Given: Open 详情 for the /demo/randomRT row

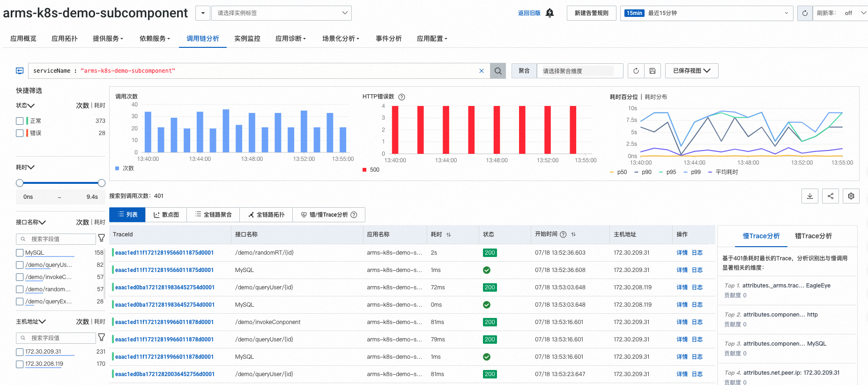Looking at the screenshot, I should [682, 253].
